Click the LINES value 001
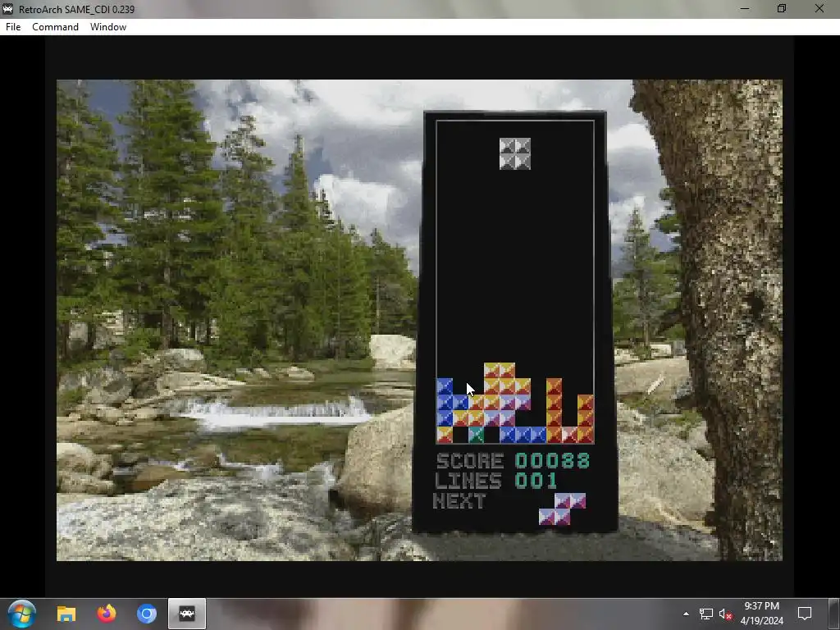The image size is (840, 630). coord(536,481)
